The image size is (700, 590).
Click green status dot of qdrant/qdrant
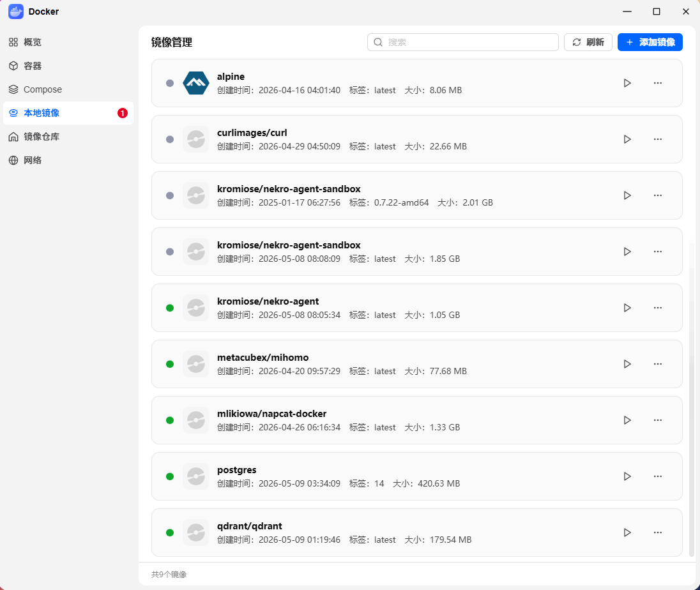(x=170, y=533)
